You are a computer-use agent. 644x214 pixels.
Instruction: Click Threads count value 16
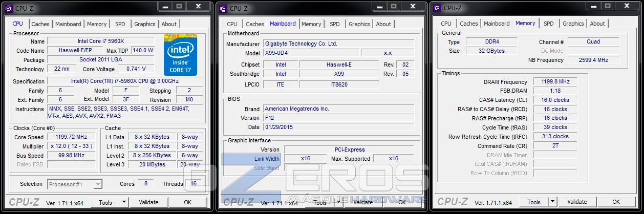click(x=194, y=184)
